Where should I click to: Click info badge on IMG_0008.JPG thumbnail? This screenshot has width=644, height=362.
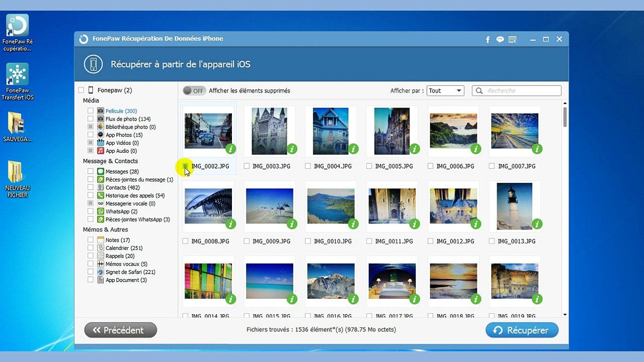(231, 224)
